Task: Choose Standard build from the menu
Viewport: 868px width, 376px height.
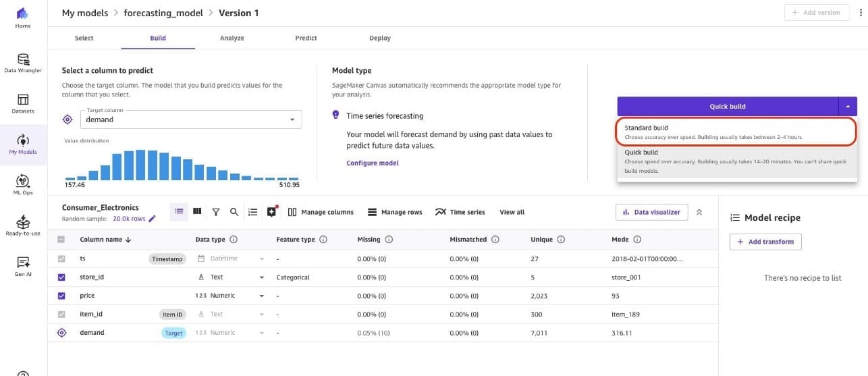Action: click(736, 132)
